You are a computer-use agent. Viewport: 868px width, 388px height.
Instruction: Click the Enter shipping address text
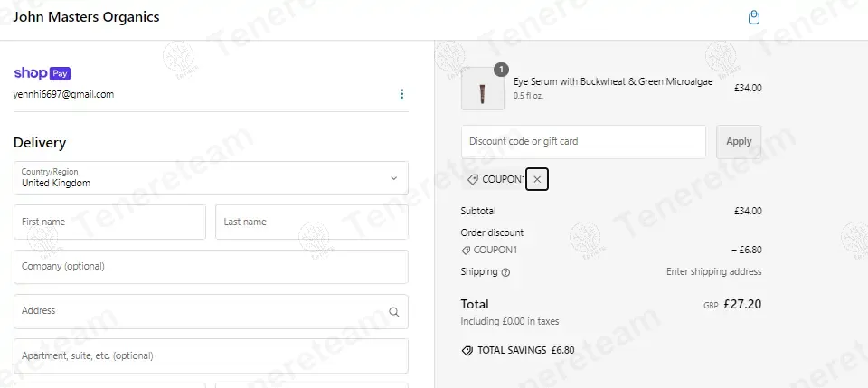pos(713,271)
